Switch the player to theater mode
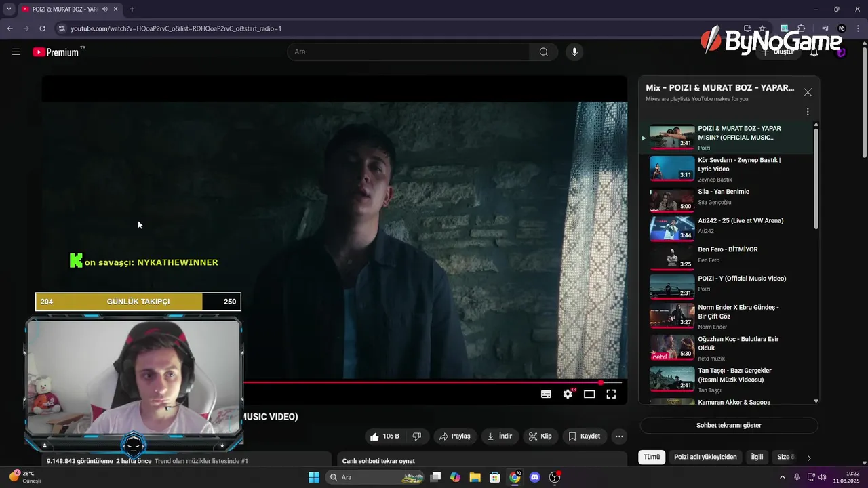The height and width of the screenshot is (488, 868). [x=589, y=394]
